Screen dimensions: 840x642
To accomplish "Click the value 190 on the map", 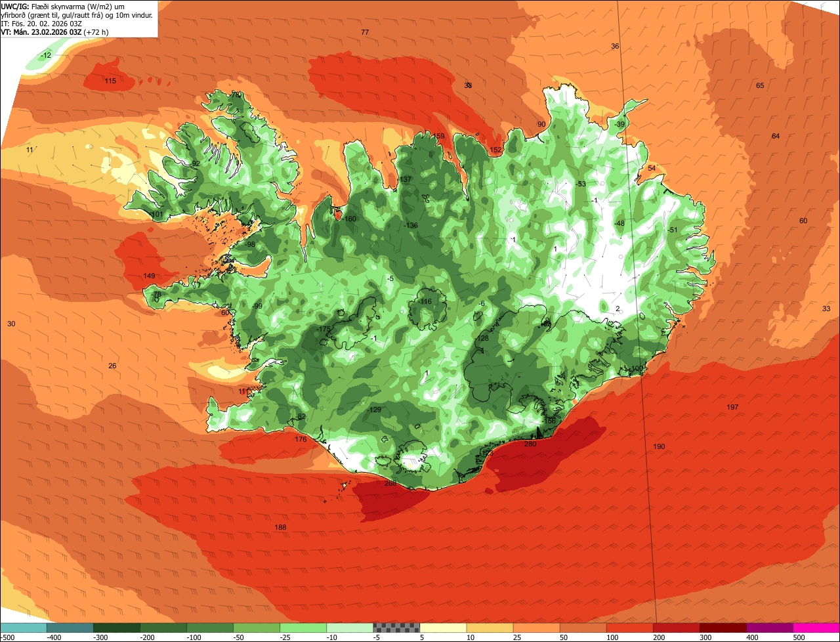I will pos(659,447).
